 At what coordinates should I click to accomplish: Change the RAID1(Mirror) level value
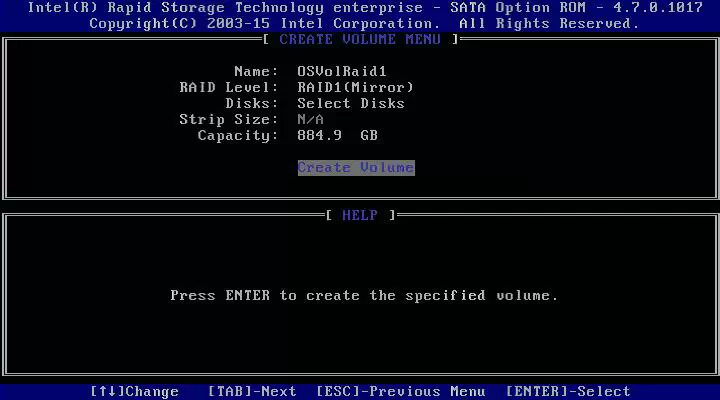355,87
